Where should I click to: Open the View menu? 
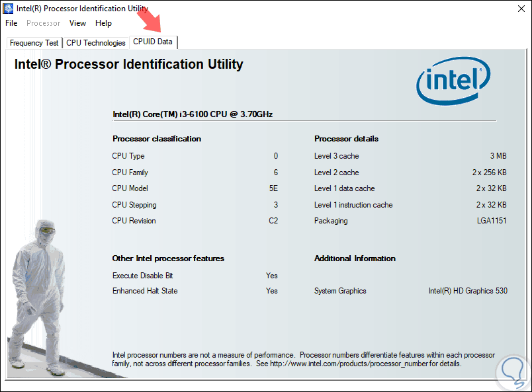tap(77, 23)
